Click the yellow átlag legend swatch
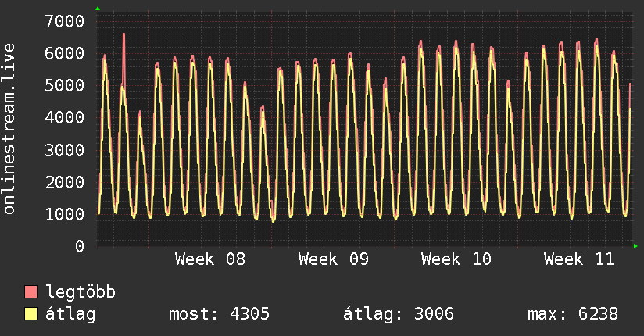The width and height of the screenshot is (644, 336). 31,314
